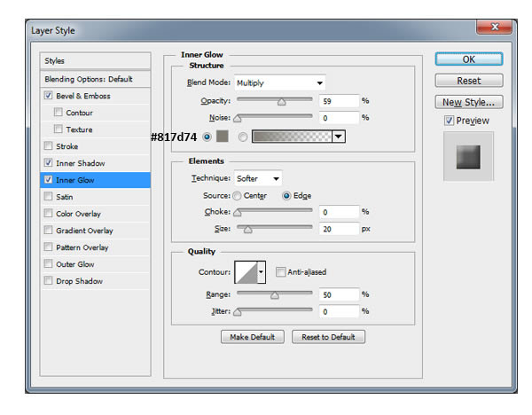Click the Range slider handle
The image size is (532, 415).
pos(275,295)
